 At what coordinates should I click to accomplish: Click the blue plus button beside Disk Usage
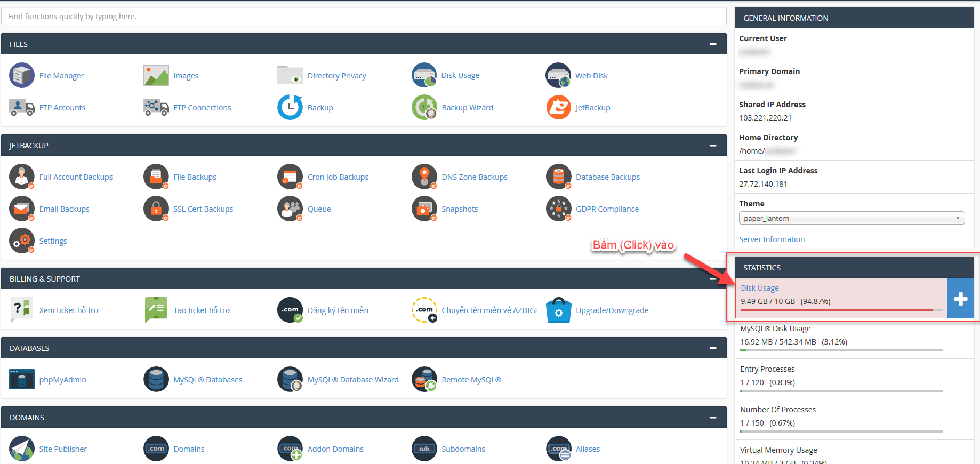961,299
